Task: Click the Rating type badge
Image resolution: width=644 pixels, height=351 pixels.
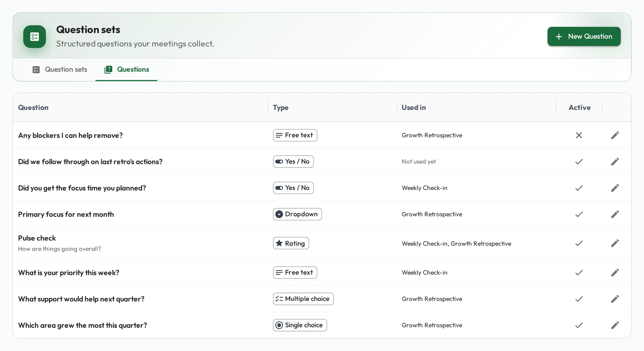Action: pyautogui.click(x=291, y=243)
